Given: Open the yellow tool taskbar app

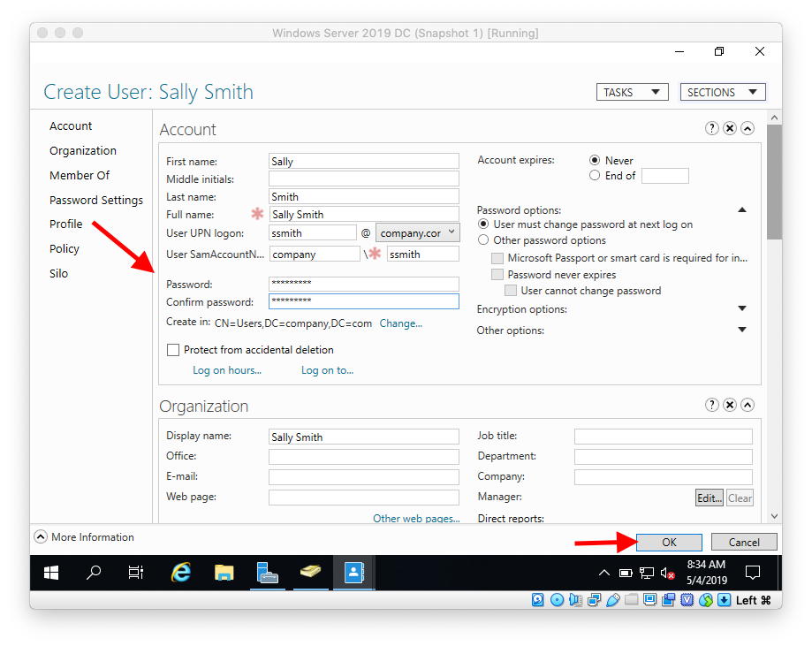Looking at the screenshot, I should click(x=310, y=572).
